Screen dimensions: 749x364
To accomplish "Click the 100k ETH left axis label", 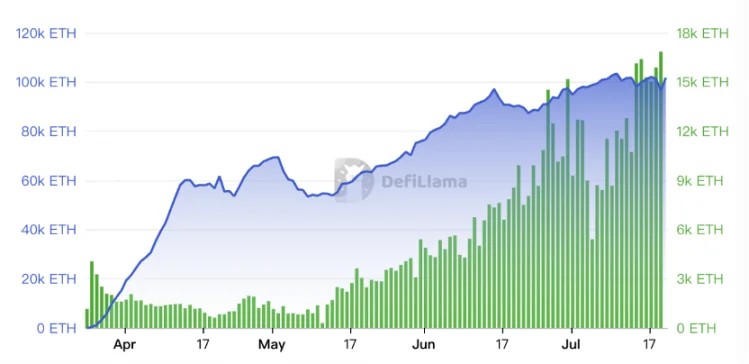I will [x=46, y=82].
